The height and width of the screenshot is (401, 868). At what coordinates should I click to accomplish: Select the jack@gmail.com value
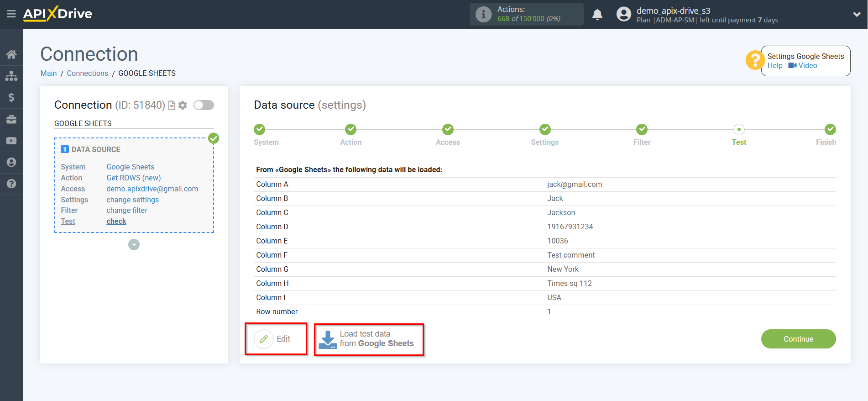tap(575, 185)
